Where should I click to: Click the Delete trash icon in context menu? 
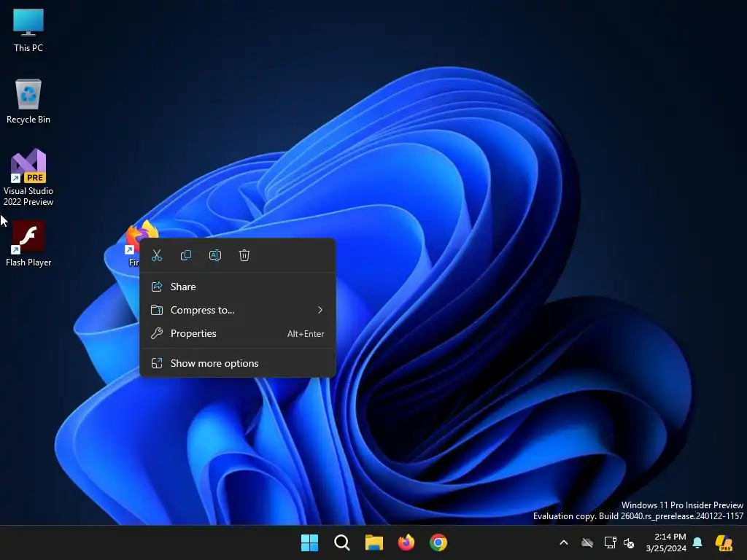click(x=244, y=255)
